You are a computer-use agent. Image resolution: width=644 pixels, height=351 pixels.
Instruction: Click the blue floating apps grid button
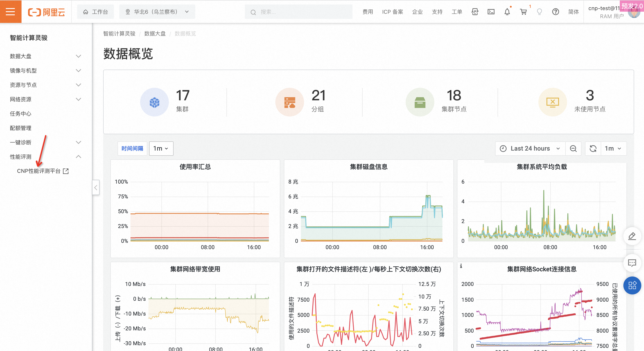click(632, 285)
